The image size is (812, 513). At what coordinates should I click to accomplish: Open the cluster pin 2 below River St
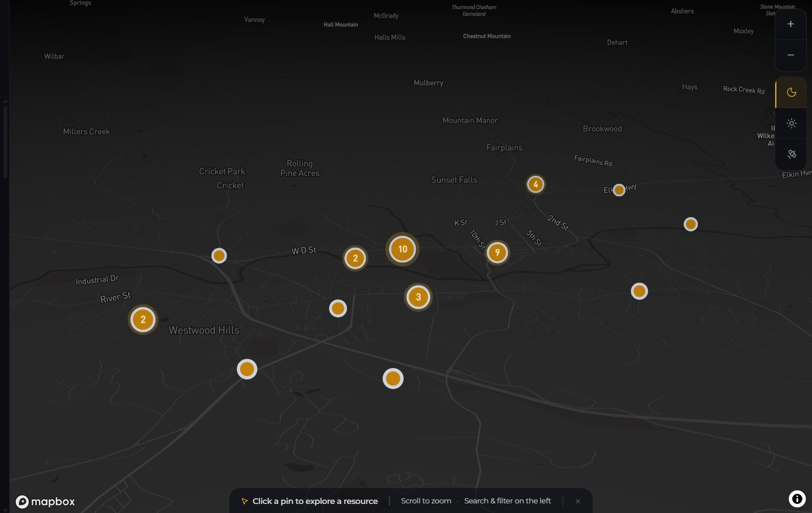(143, 320)
